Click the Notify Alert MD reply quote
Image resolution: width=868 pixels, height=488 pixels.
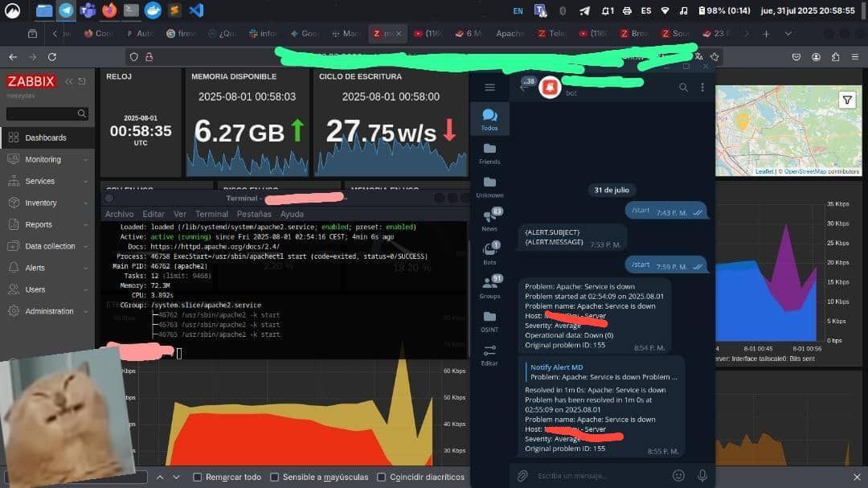tap(602, 371)
